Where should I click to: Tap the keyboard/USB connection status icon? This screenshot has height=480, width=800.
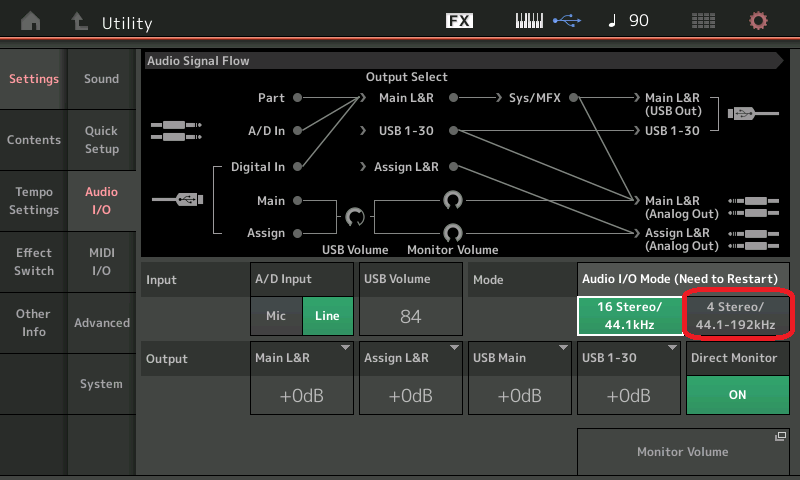pos(546,21)
